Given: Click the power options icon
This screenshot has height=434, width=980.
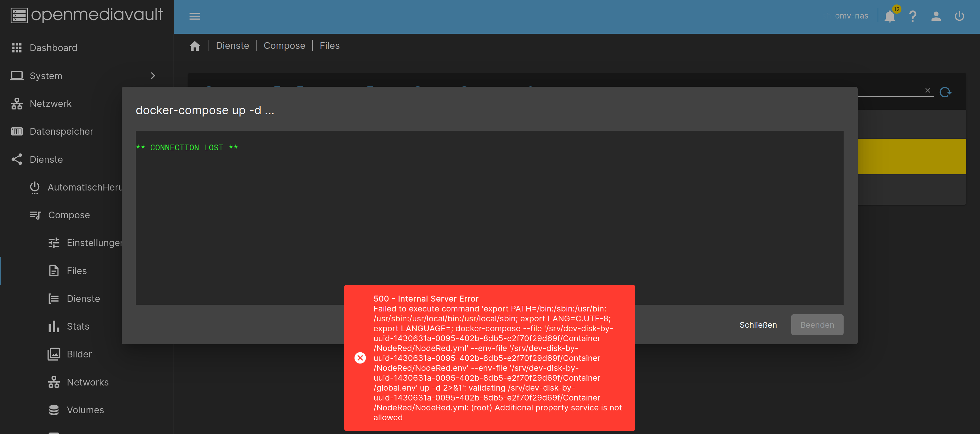Looking at the screenshot, I should point(959,16).
